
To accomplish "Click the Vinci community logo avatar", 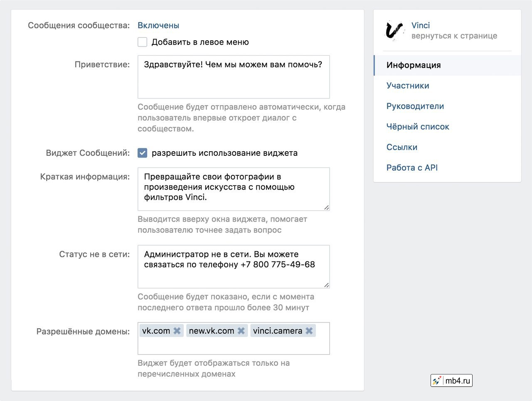I will (394, 31).
